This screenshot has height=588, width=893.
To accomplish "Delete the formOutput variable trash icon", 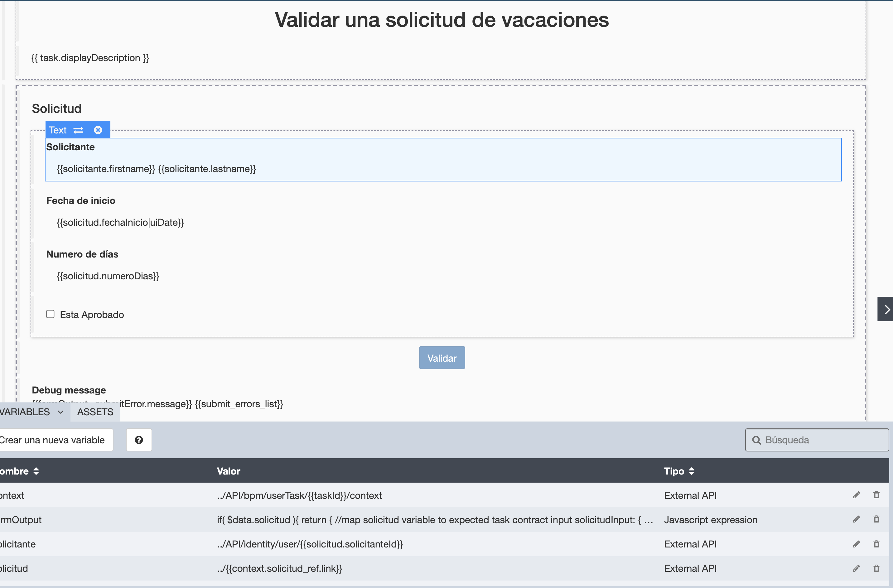I will pyautogui.click(x=876, y=519).
